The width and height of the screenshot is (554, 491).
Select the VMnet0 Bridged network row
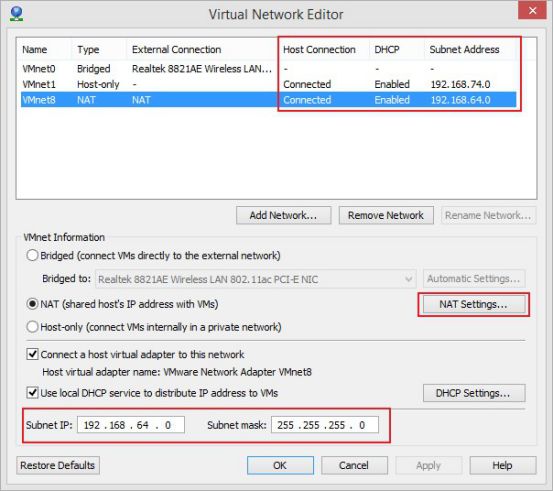pos(269,69)
